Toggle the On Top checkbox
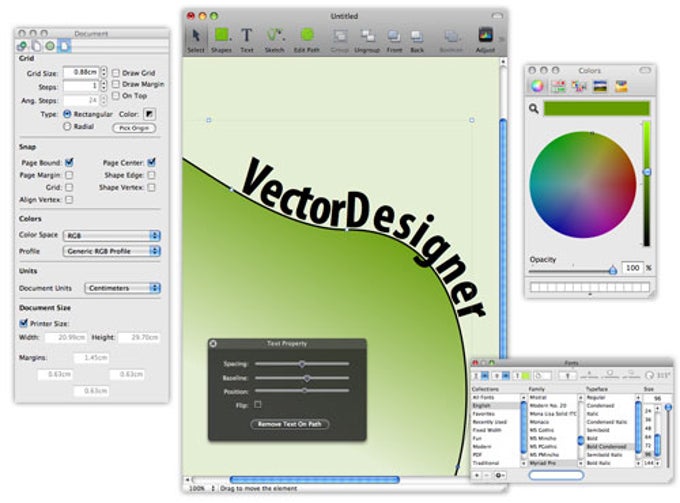Screen dimensions: 680x503 [x=116, y=95]
